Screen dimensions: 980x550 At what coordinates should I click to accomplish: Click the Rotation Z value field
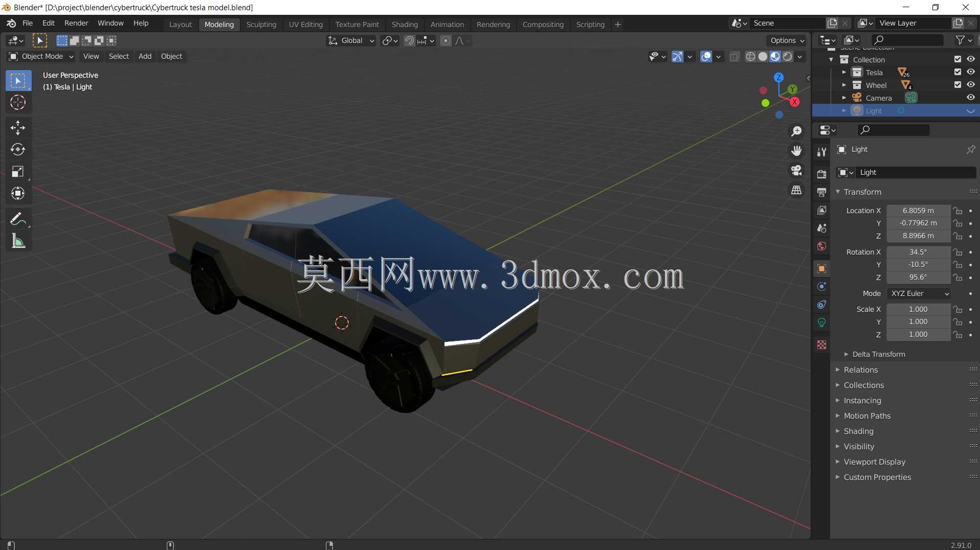pyautogui.click(x=919, y=277)
